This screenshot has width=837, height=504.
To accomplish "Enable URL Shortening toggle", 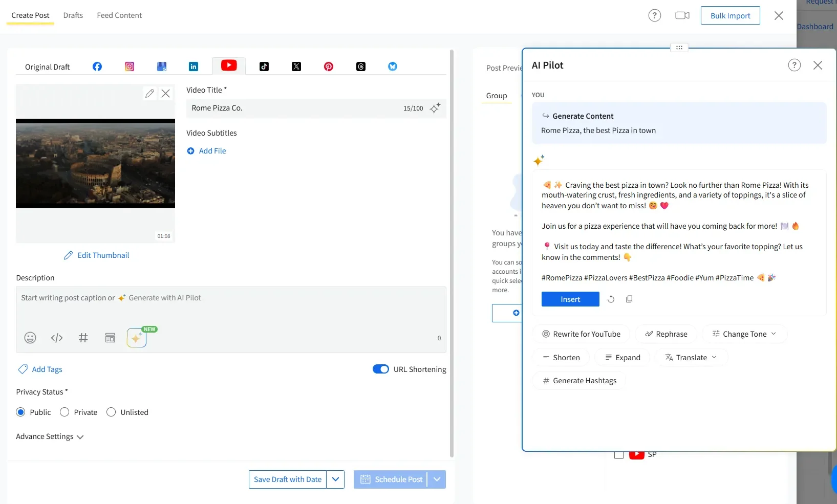I will click(x=380, y=369).
